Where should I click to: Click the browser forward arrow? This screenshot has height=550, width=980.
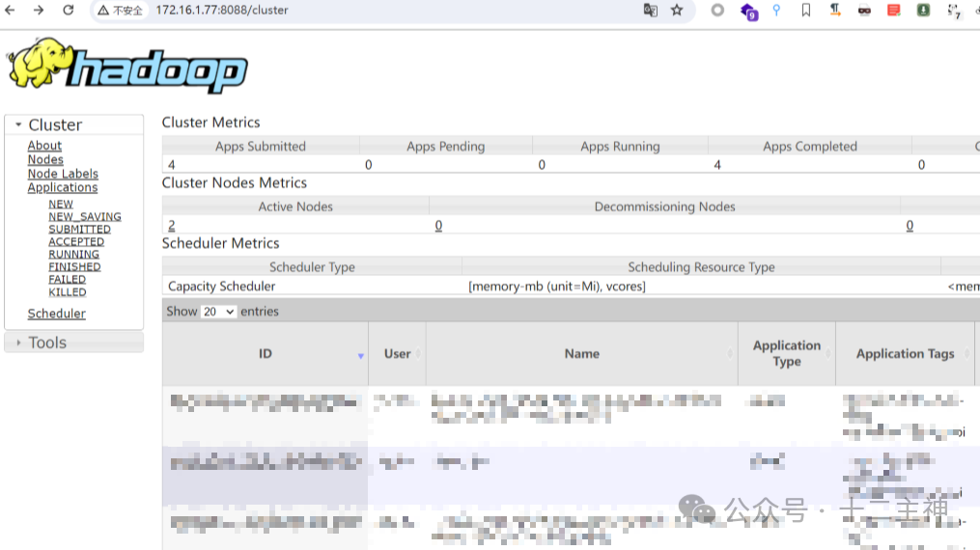tap(39, 11)
